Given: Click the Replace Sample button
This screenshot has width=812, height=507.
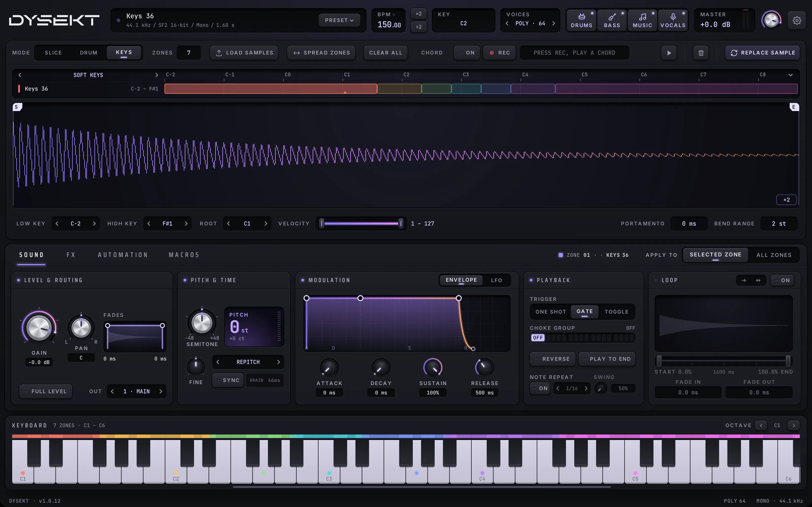Looking at the screenshot, I should 762,53.
